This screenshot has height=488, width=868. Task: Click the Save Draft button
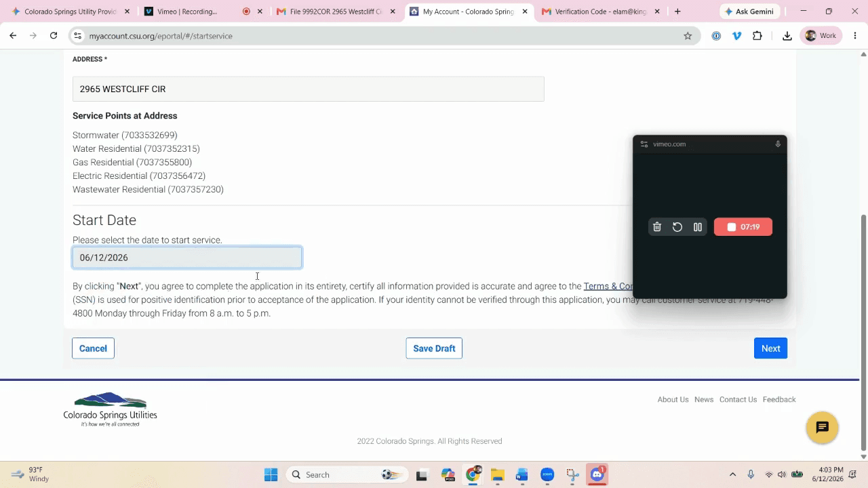[434, 348]
